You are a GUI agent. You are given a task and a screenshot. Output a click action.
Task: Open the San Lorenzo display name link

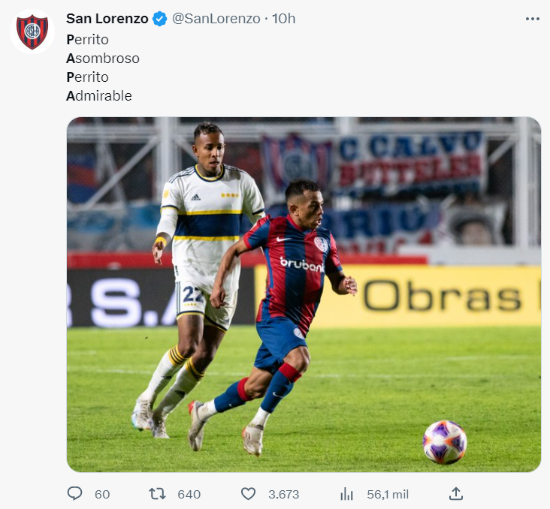[107, 19]
